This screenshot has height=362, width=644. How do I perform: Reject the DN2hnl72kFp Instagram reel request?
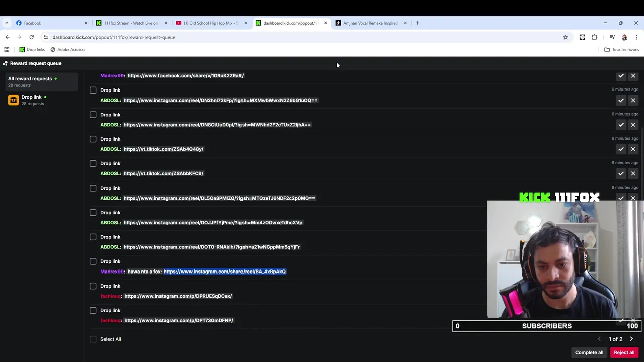[x=633, y=100]
